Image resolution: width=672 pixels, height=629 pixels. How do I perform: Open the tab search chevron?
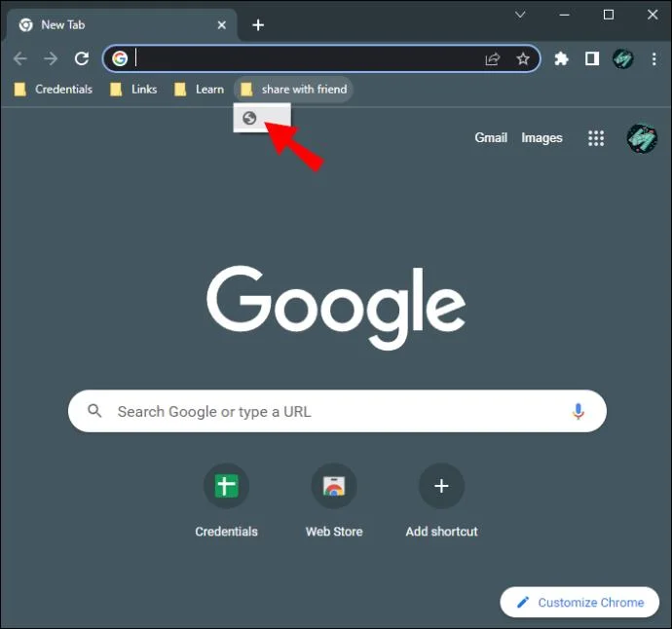pyautogui.click(x=520, y=15)
